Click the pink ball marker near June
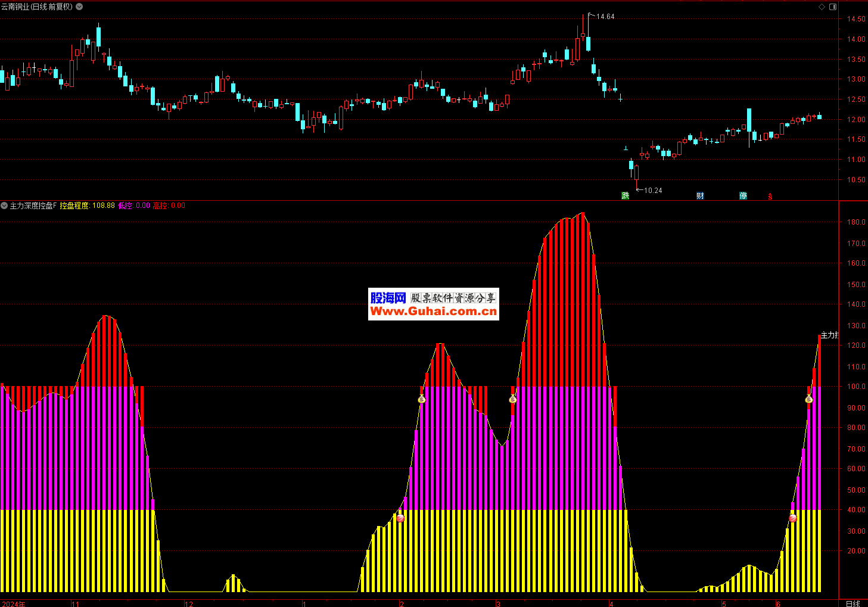Screen dimensions: 868x607 [x=793, y=518]
